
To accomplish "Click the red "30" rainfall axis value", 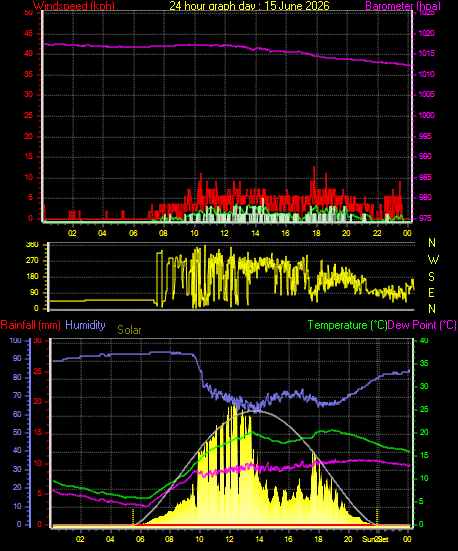I will tap(38, 341).
